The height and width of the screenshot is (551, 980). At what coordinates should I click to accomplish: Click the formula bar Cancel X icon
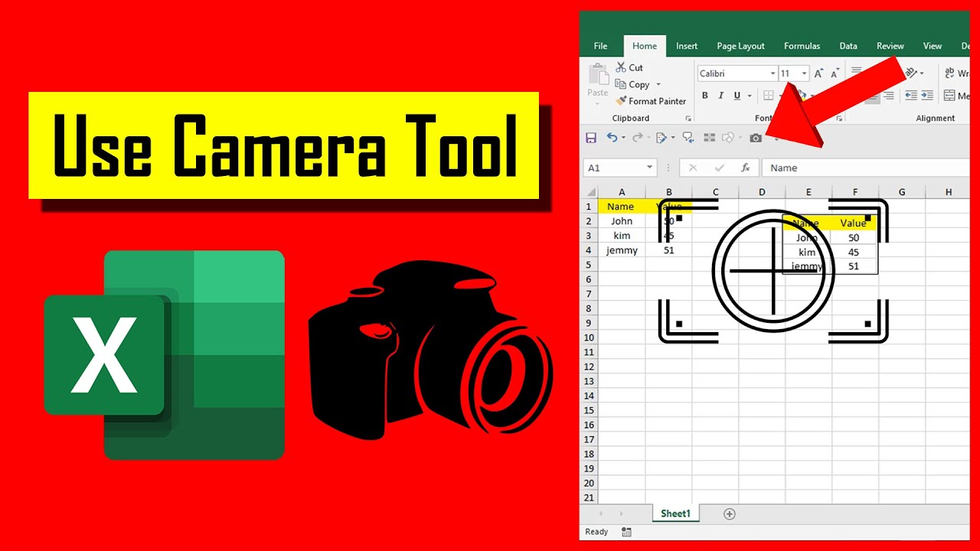(x=693, y=168)
